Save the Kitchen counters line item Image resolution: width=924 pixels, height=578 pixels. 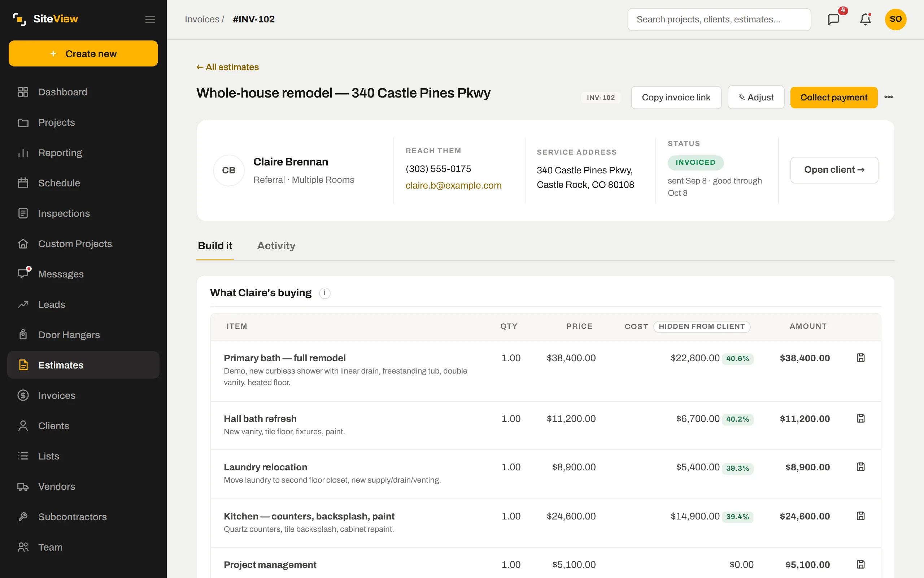860,516
